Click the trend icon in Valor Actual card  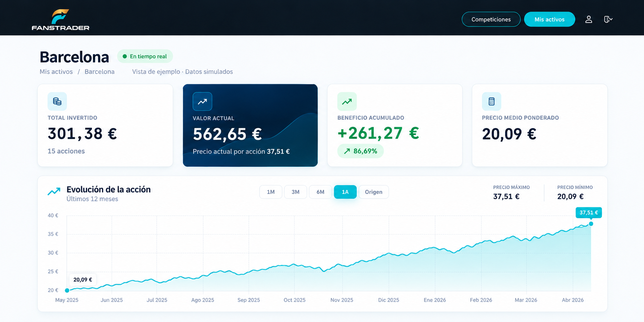(x=202, y=102)
